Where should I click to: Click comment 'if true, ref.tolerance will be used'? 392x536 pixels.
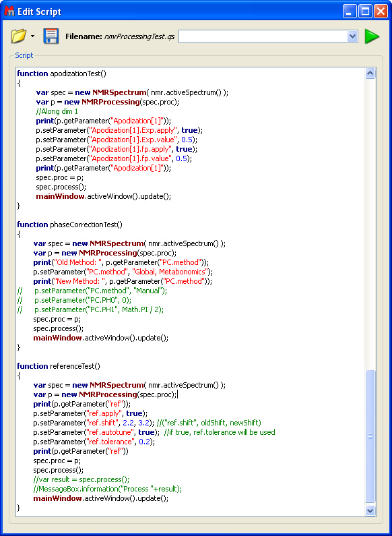pyautogui.click(x=220, y=432)
